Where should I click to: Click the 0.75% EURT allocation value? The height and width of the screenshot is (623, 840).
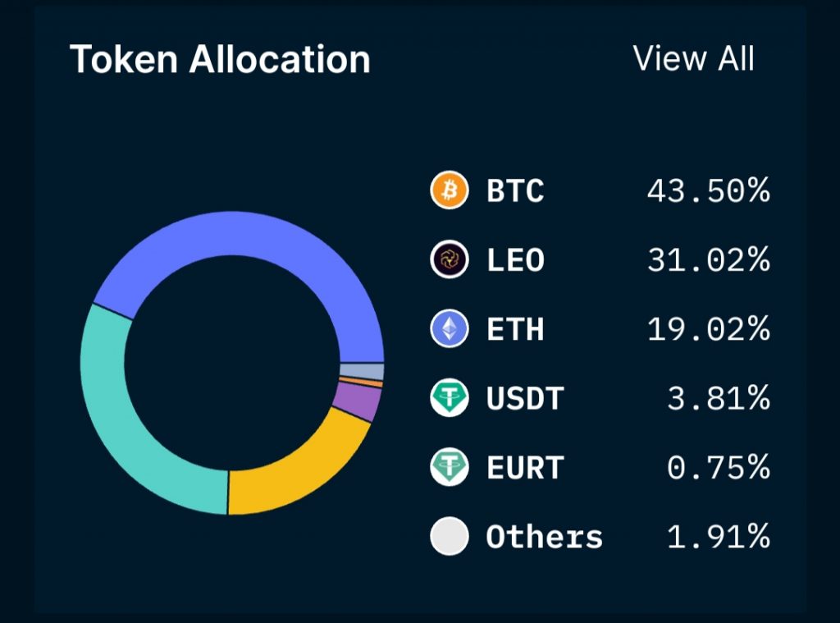click(718, 468)
